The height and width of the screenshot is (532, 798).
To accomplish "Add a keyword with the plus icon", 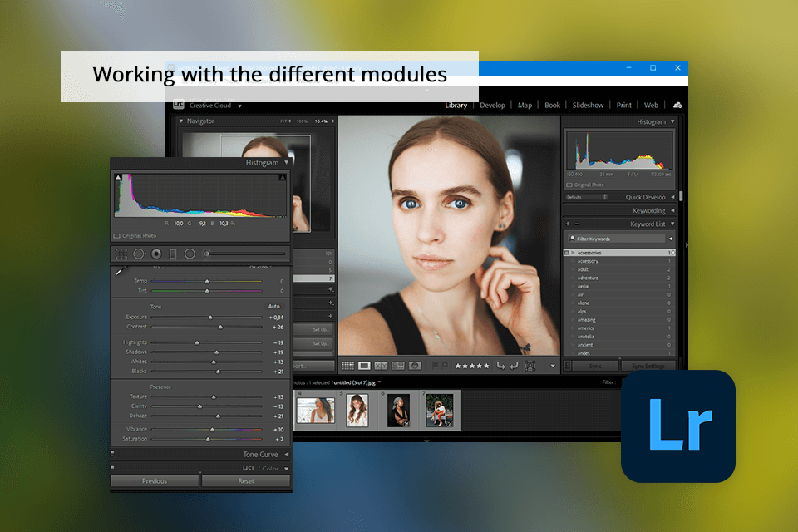I will coord(568,224).
